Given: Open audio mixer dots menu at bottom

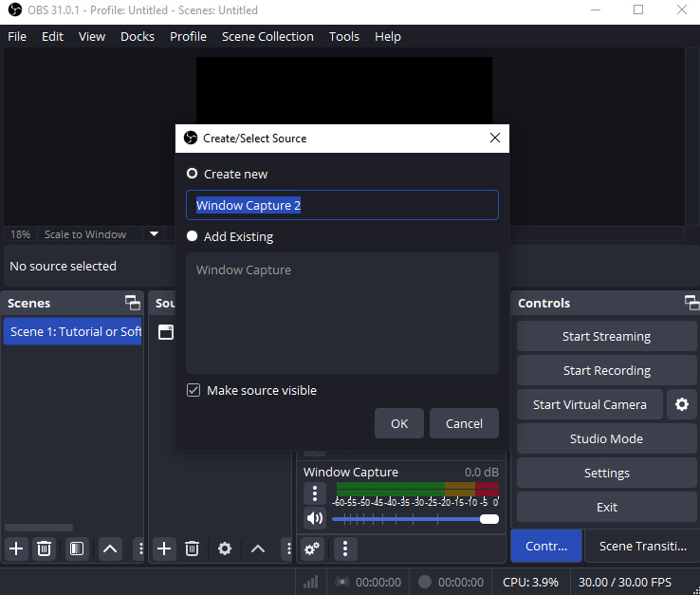Looking at the screenshot, I should coord(344,549).
